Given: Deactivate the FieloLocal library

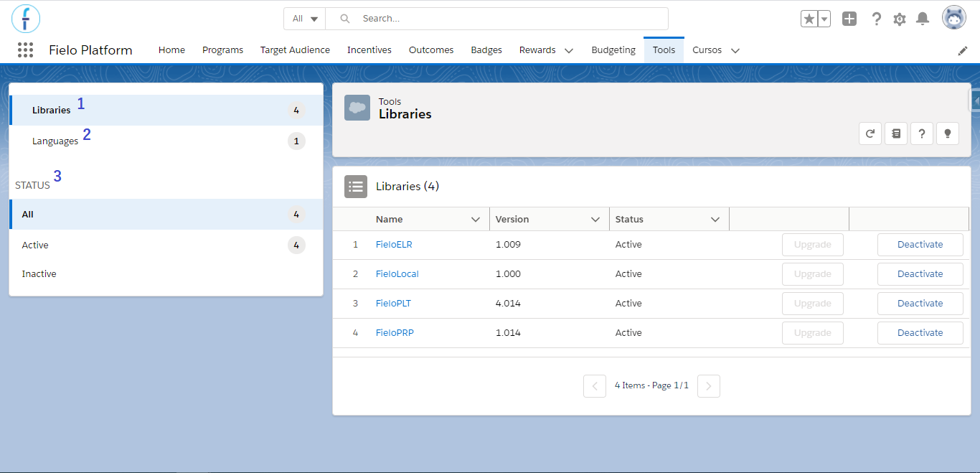Looking at the screenshot, I should (x=920, y=274).
